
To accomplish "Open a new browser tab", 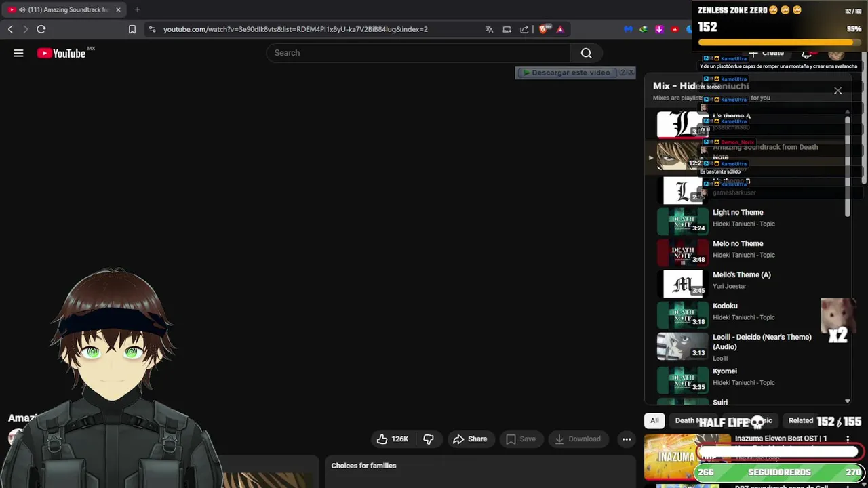I will (137, 9).
